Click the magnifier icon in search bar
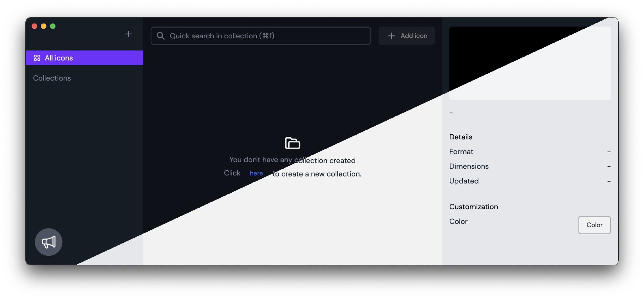 (161, 36)
